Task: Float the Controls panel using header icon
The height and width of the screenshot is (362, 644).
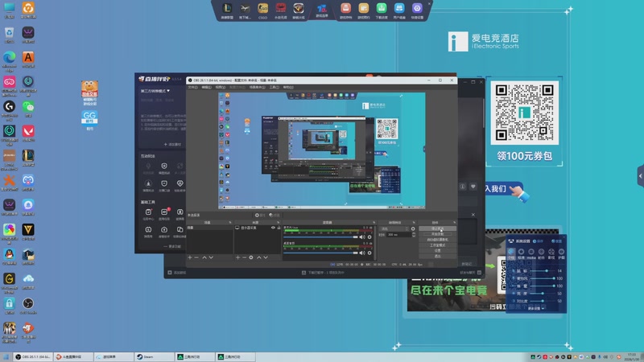Action: click(454, 223)
